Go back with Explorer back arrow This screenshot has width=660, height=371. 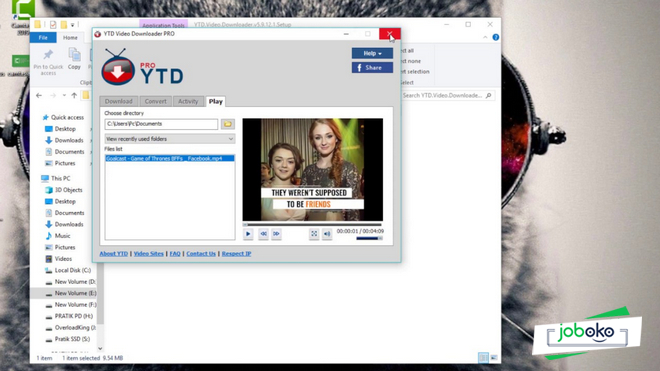tap(39, 96)
